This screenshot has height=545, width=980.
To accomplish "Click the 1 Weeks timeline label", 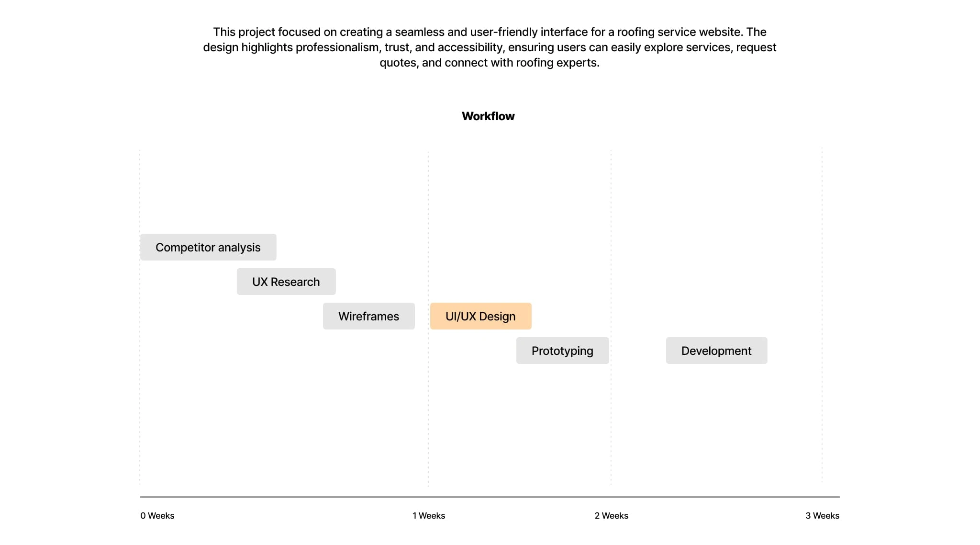I will point(429,516).
